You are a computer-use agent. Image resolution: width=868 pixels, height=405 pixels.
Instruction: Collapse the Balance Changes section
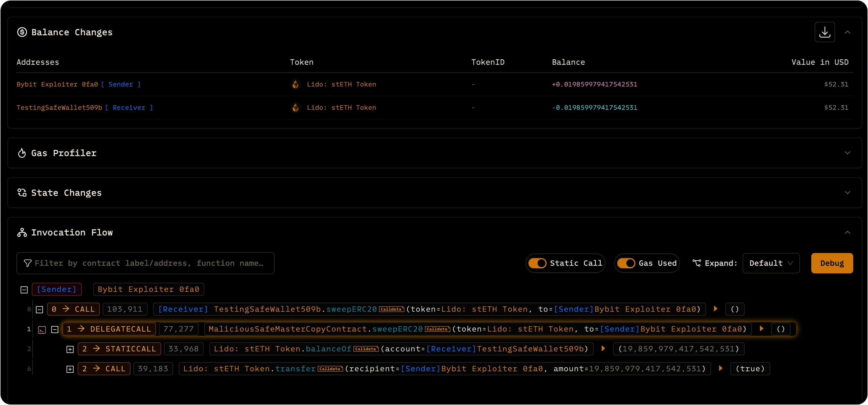pyautogui.click(x=848, y=32)
